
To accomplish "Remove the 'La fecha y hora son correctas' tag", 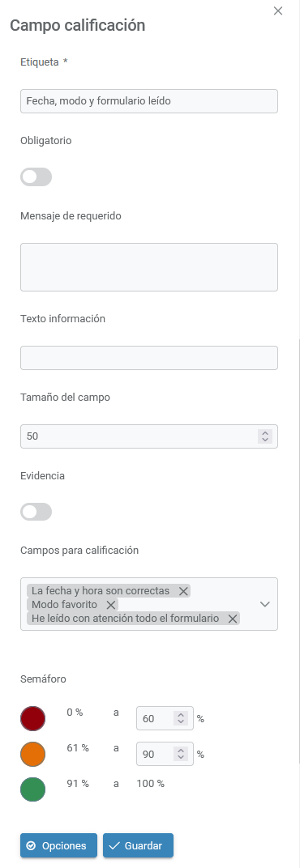I will [x=183, y=591].
